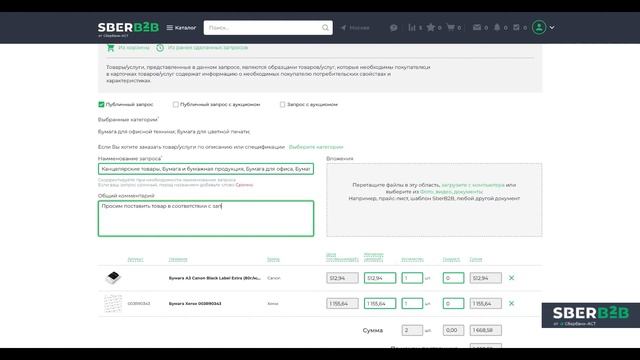The width and height of the screenshot is (640, 360).
Task: Open the messages envelope icon
Action: pyautogui.click(x=477, y=27)
